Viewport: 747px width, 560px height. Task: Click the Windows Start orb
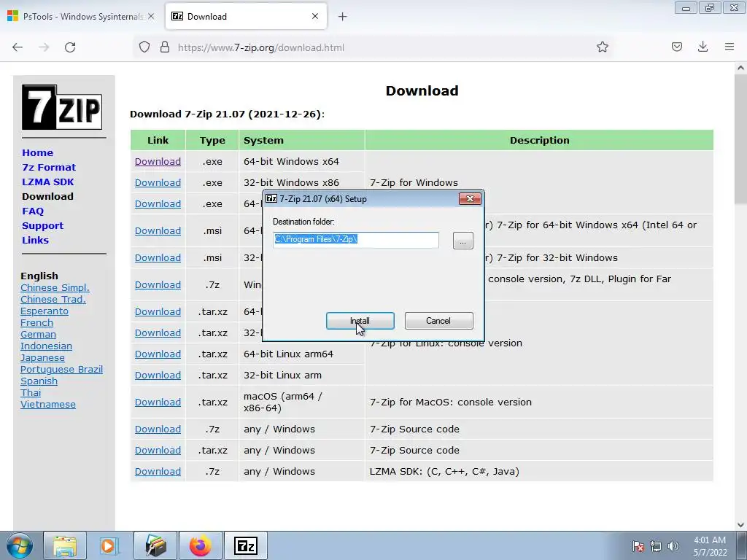(20, 545)
